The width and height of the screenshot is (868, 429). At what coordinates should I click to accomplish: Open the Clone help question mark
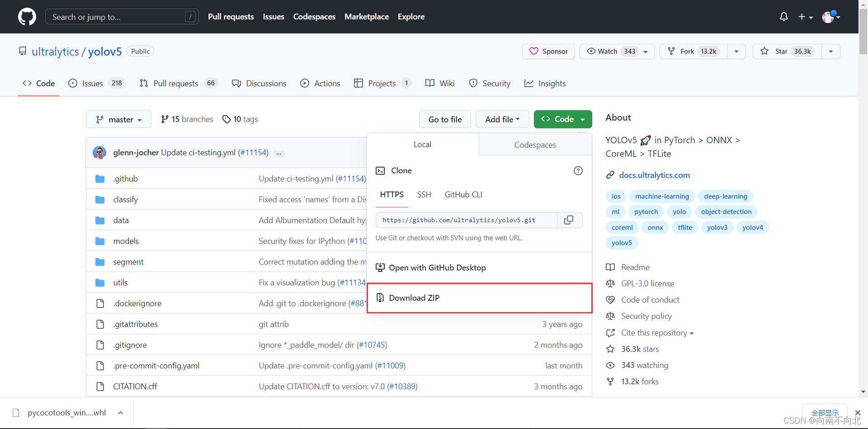point(578,171)
